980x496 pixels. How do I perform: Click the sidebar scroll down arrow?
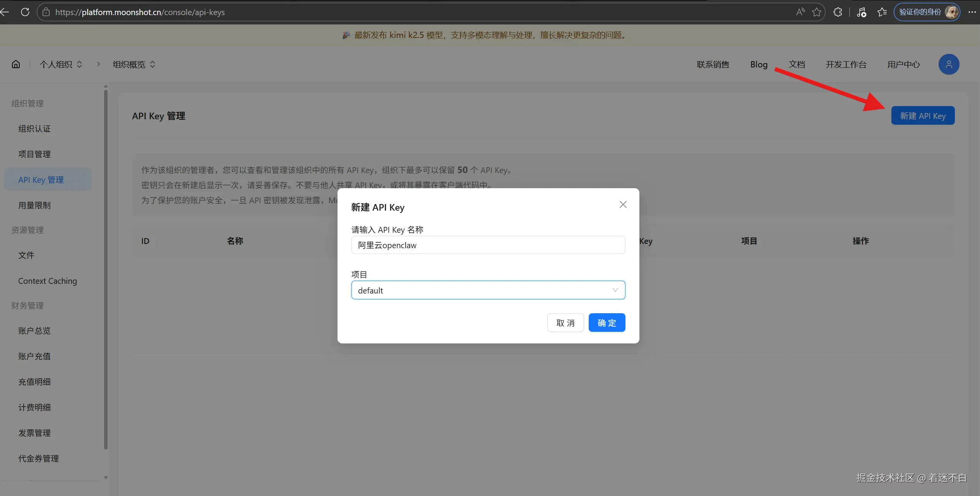click(x=106, y=477)
